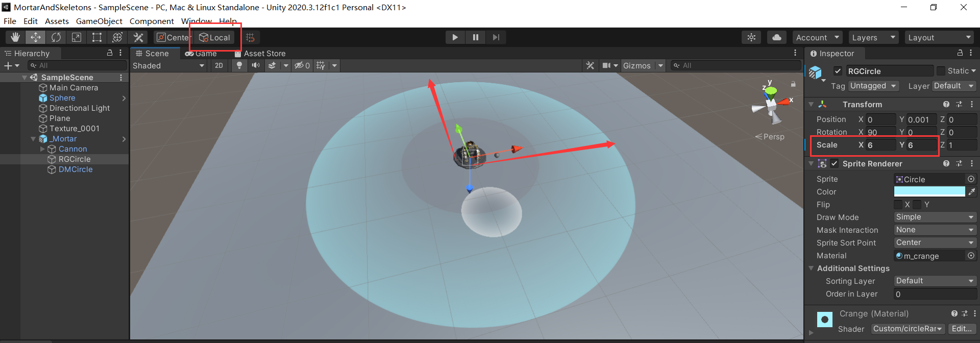This screenshot has height=343, width=980.
Task: Toggle scene grid visibility icon
Action: point(320,65)
